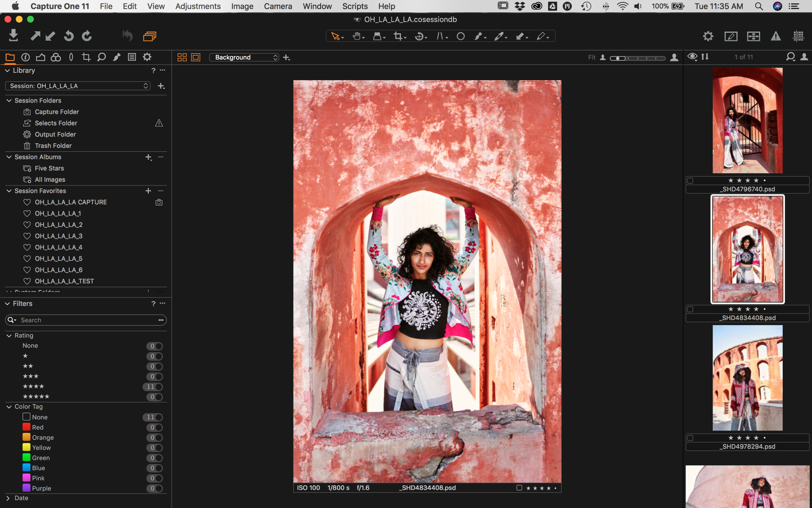Select the Rotation straighten tool
The image size is (812, 508).
tap(420, 36)
